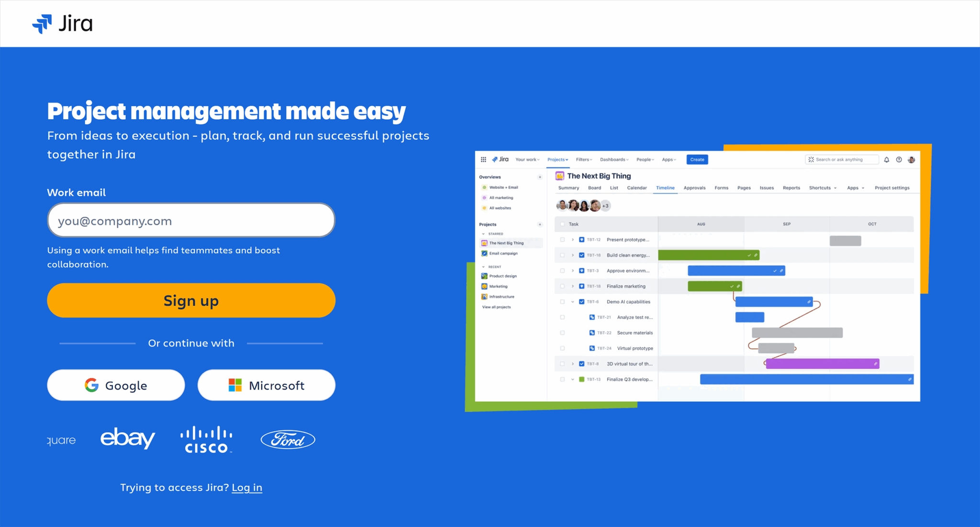The height and width of the screenshot is (527, 980).
Task: Collapse the STARRED projects section
Action: click(483, 234)
